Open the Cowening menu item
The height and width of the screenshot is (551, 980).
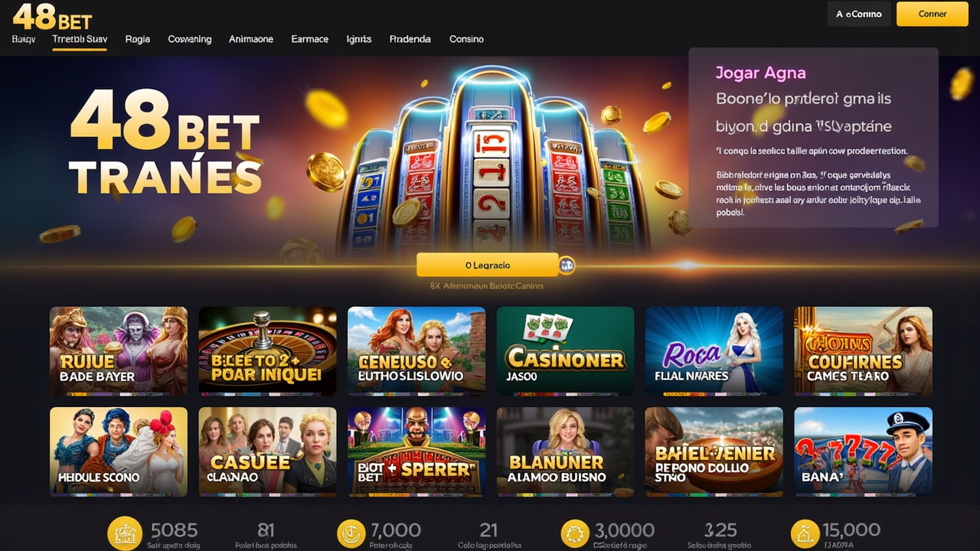coord(189,39)
